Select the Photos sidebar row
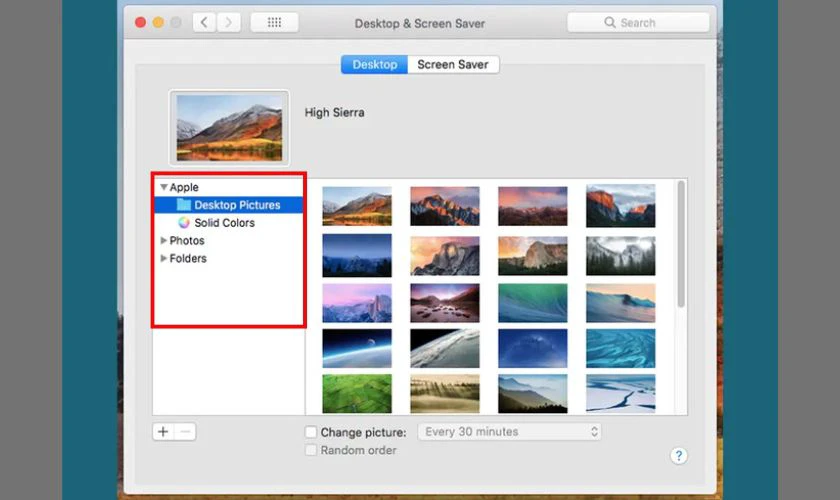This screenshot has height=500, width=840. [x=229, y=241]
